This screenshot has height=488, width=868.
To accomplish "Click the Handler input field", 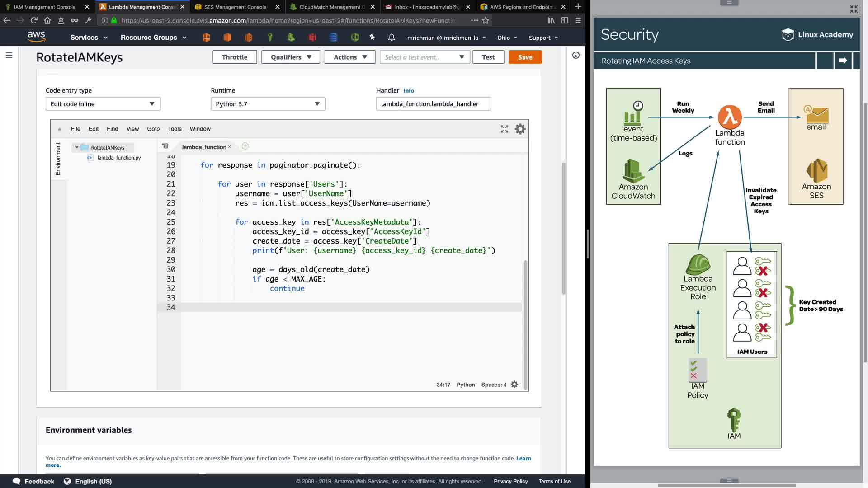I will [433, 104].
